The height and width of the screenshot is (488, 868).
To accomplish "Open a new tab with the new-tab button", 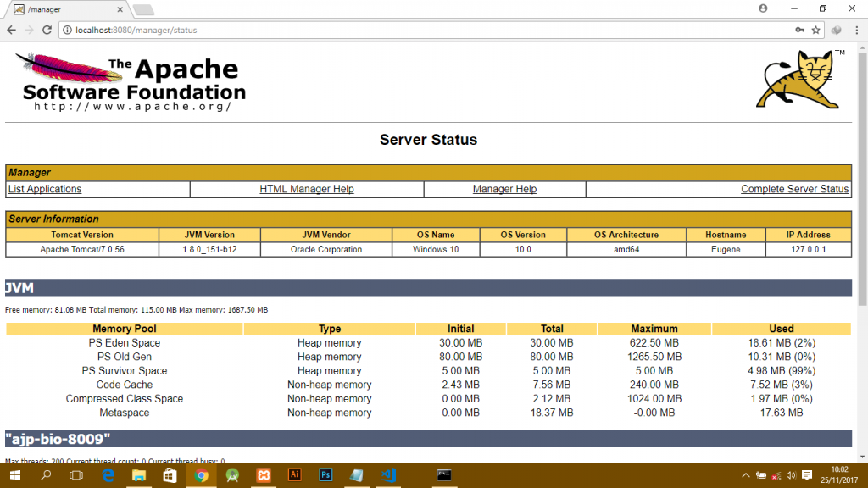I will click(144, 9).
